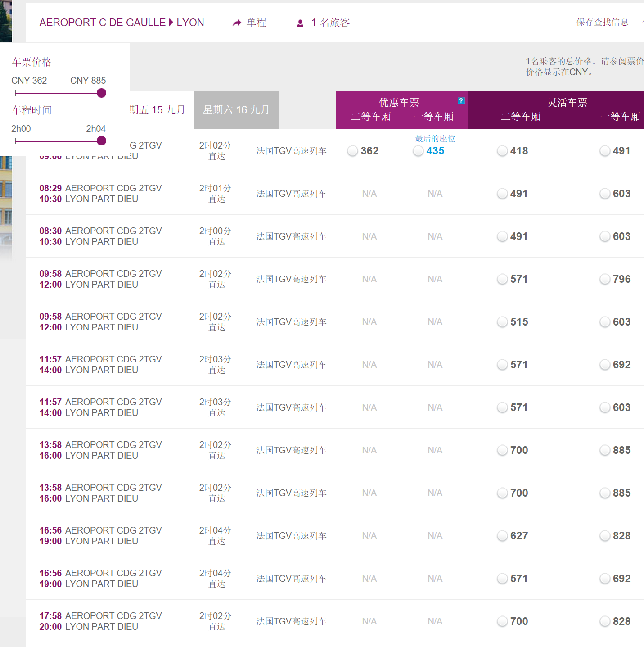644x647 pixels.
Task: Click the 08:30 to 10:30 train departure row
Action: tap(100, 236)
